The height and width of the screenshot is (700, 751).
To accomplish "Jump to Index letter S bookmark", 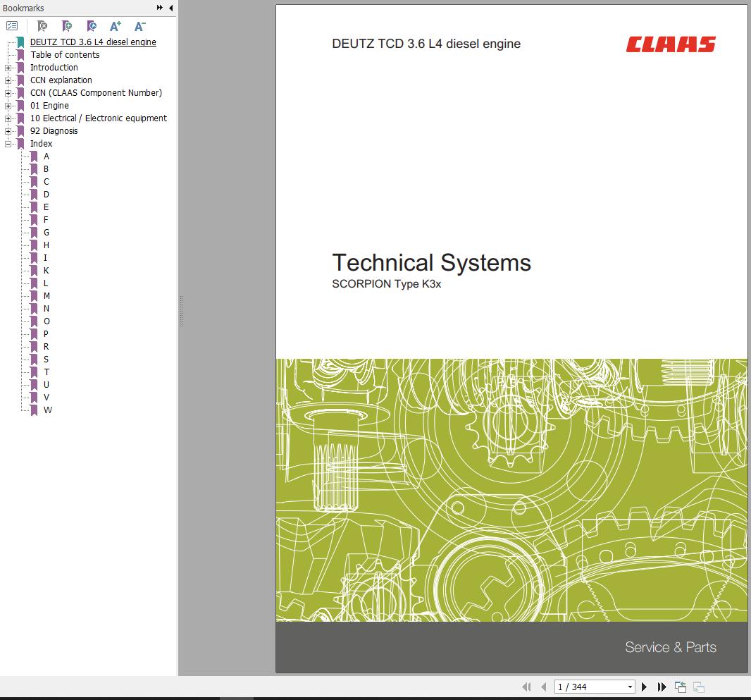I will tap(46, 360).
